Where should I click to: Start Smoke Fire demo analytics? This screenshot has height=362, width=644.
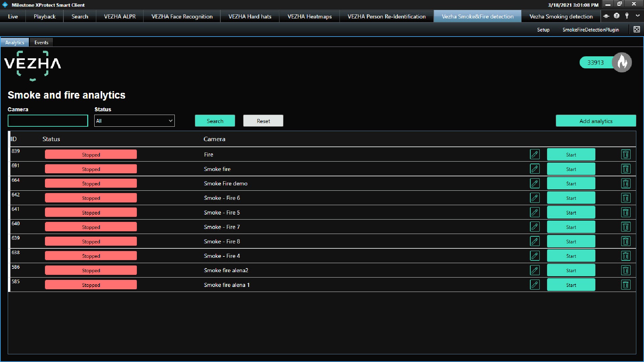tap(571, 183)
